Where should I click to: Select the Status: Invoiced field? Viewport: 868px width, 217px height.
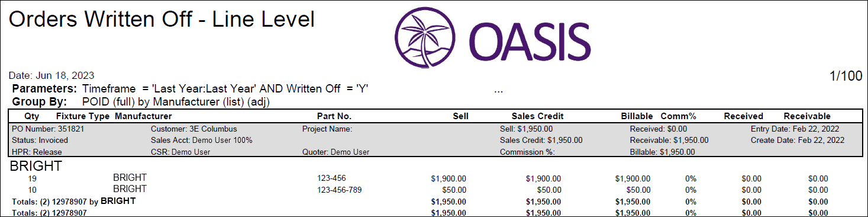[x=40, y=141]
